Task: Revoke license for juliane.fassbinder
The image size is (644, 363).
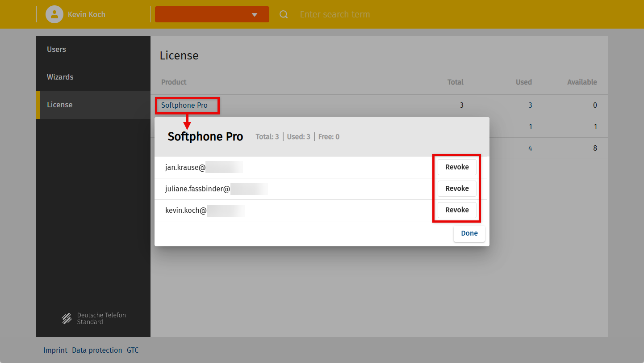Action: point(457,189)
